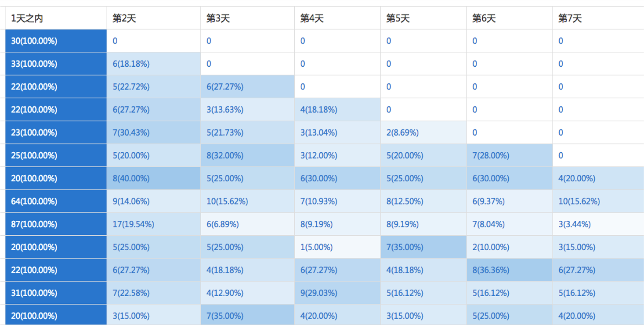Open the 30(100.00%) cohort cell

tap(34, 41)
